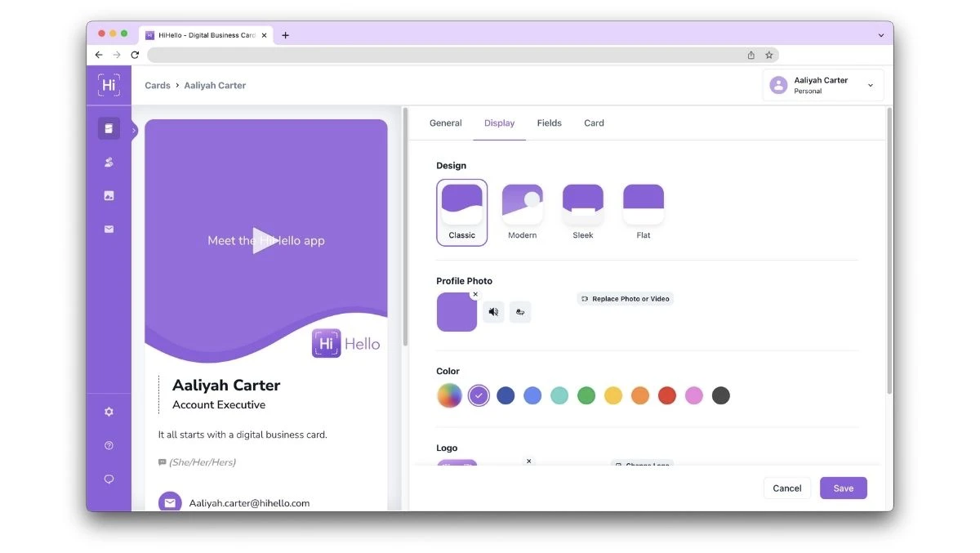Image resolution: width=980 pixels, height=553 pixels.
Task: Open the chat feedback bubble icon
Action: coord(109,479)
